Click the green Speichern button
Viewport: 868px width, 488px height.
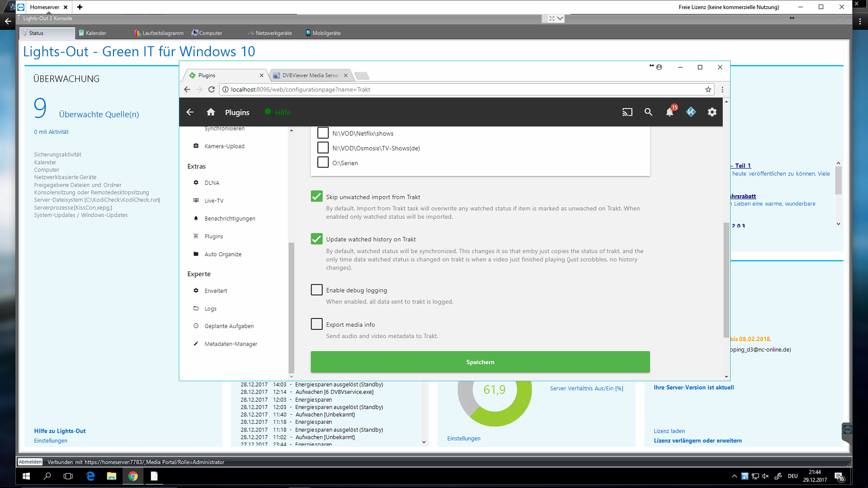480,362
